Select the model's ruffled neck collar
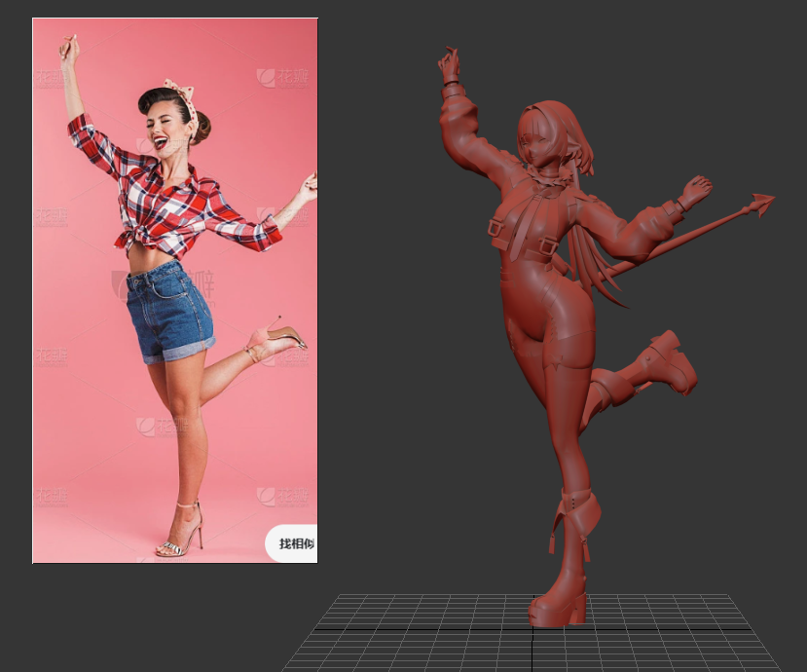 [552, 175]
